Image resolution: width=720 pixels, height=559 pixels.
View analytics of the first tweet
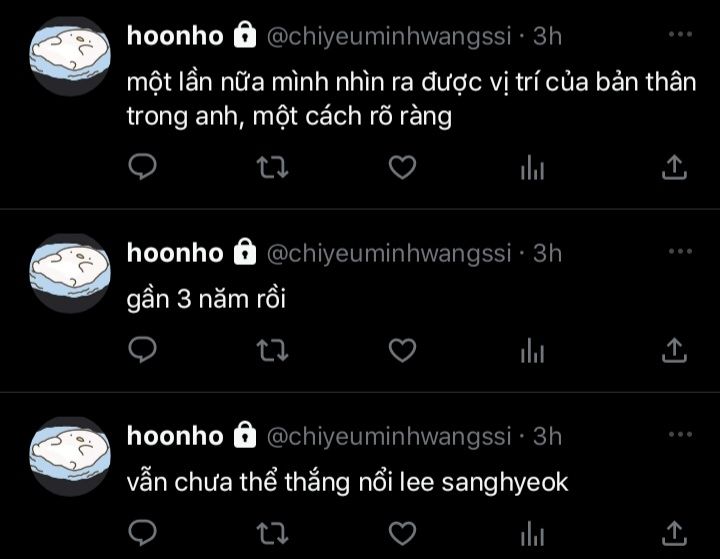point(532,167)
